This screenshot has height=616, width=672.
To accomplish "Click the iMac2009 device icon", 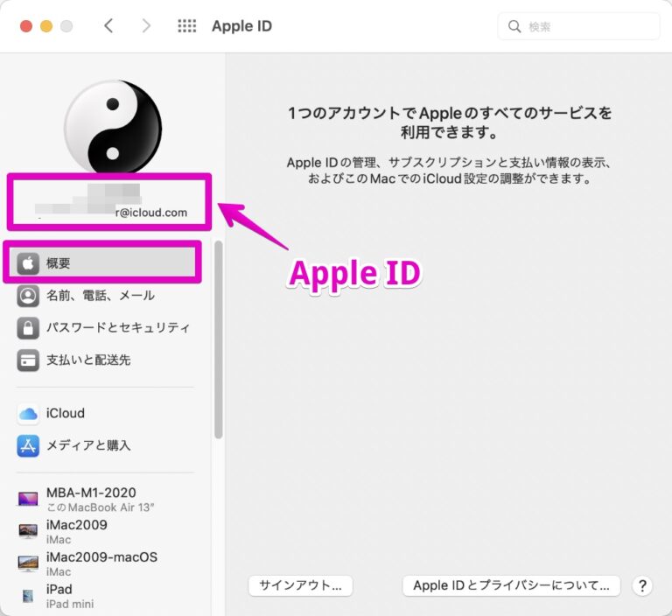I will pyautogui.click(x=28, y=531).
